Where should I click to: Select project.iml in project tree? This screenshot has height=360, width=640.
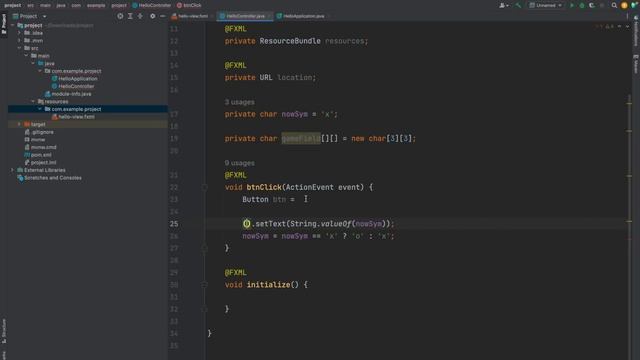coord(40,162)
